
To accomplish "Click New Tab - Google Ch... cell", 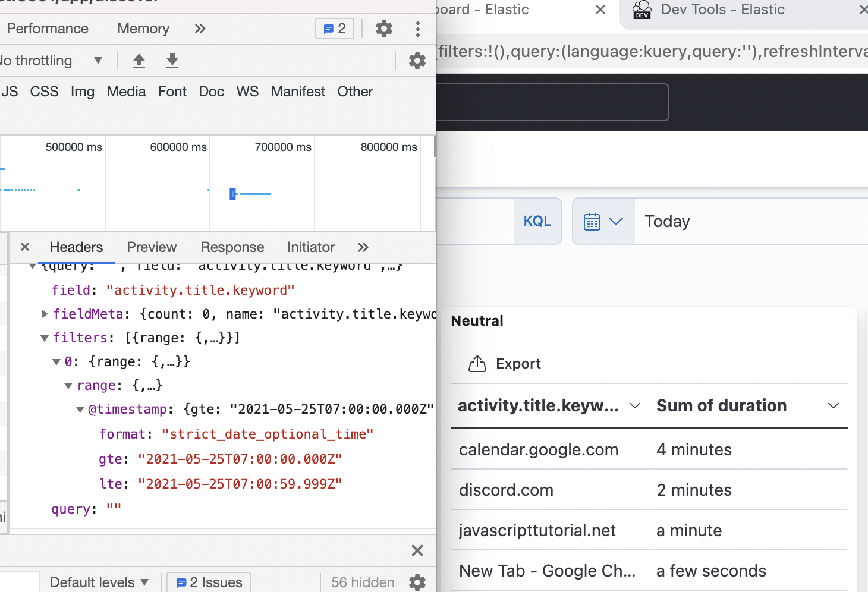I will coord(548,571).
